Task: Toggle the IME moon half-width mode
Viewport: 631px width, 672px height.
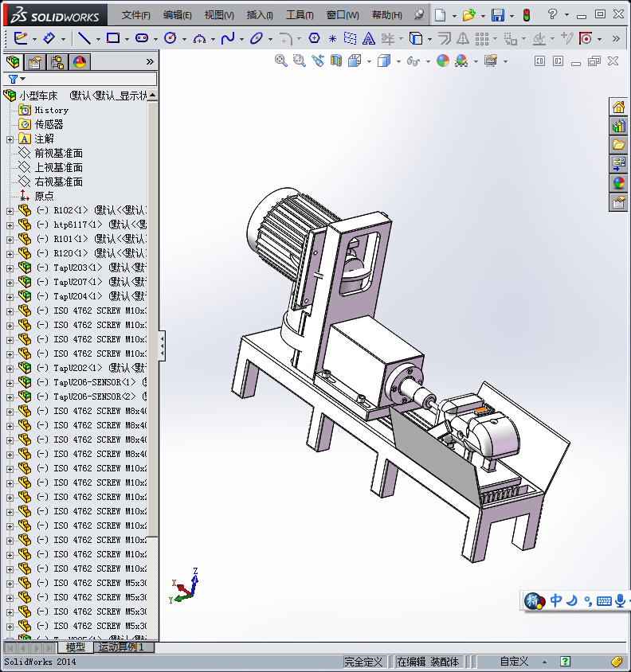Action: 572,600
